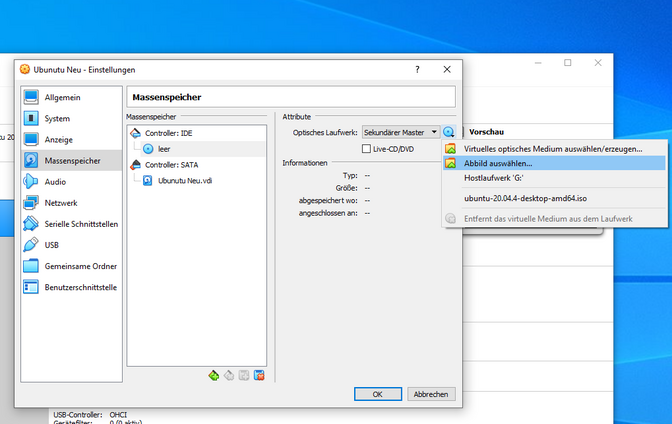Open the Sekundärer Master dropdown
The width and height of the screenshot is (672, 424).
(400, 132)
